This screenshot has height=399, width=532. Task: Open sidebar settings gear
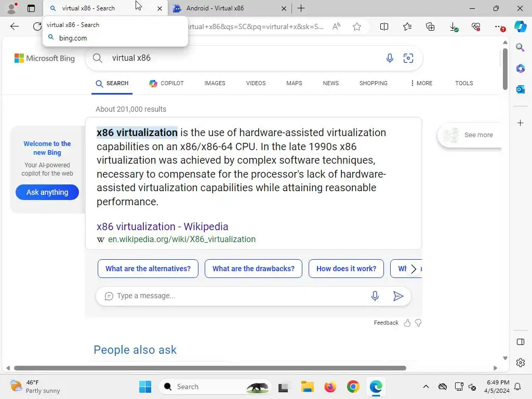[520, 363]
